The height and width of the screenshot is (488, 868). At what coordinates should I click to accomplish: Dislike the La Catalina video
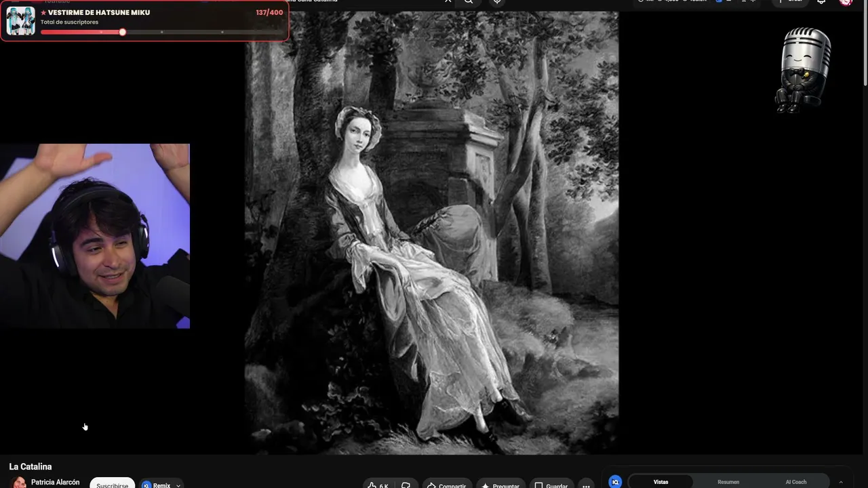click(x=406, y=485)
